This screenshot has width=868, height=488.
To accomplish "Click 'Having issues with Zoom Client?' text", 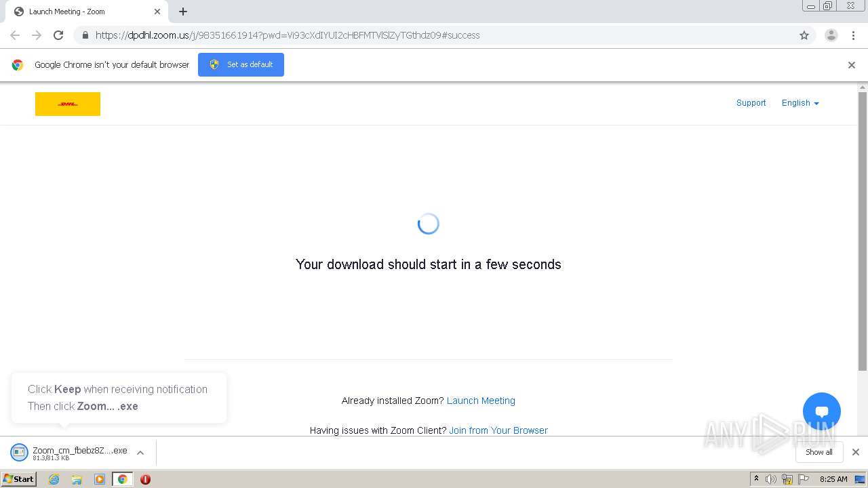I will (378, 430).
